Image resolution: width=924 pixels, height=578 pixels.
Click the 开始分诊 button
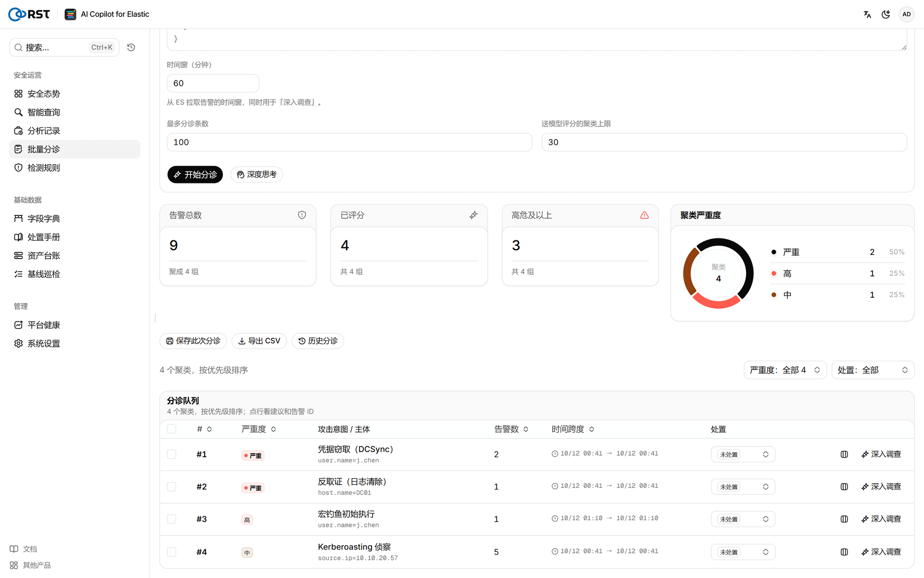pyautogui.click(x=195, y=174)
